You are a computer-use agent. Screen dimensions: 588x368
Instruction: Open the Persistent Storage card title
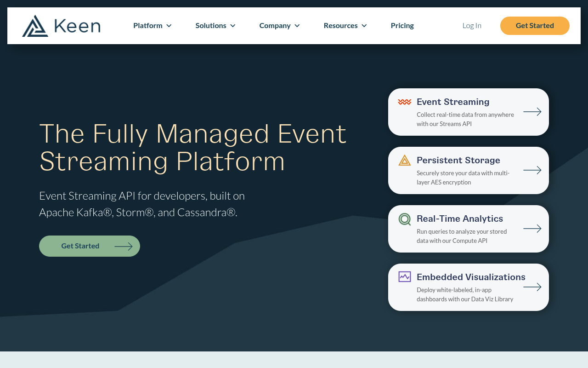(x=458, y=160)
